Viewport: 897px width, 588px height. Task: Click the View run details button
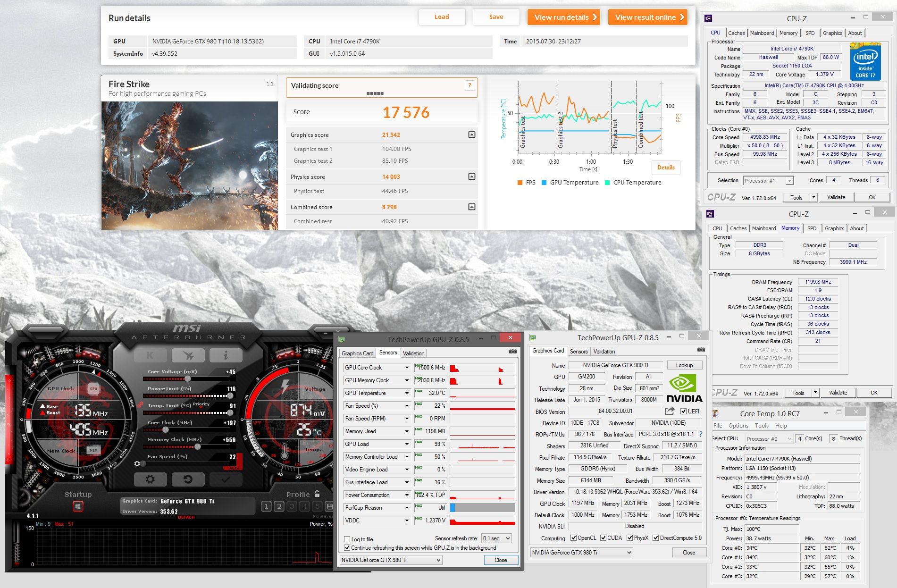564,17
